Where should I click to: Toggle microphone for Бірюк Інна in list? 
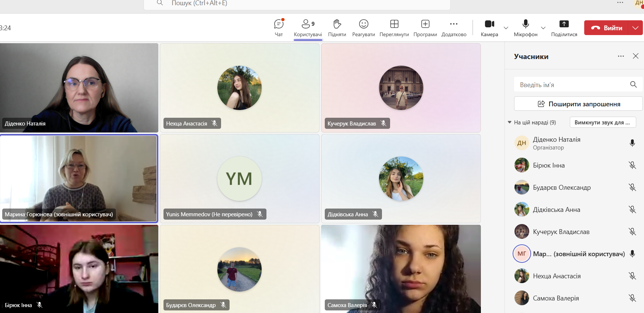pyautogui.click(x=632, y=165)
